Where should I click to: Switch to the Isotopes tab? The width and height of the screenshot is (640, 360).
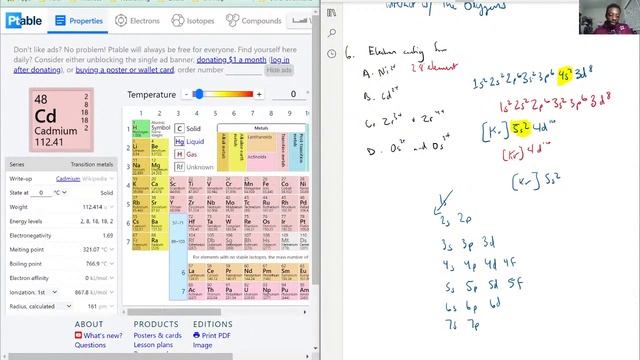193,20
